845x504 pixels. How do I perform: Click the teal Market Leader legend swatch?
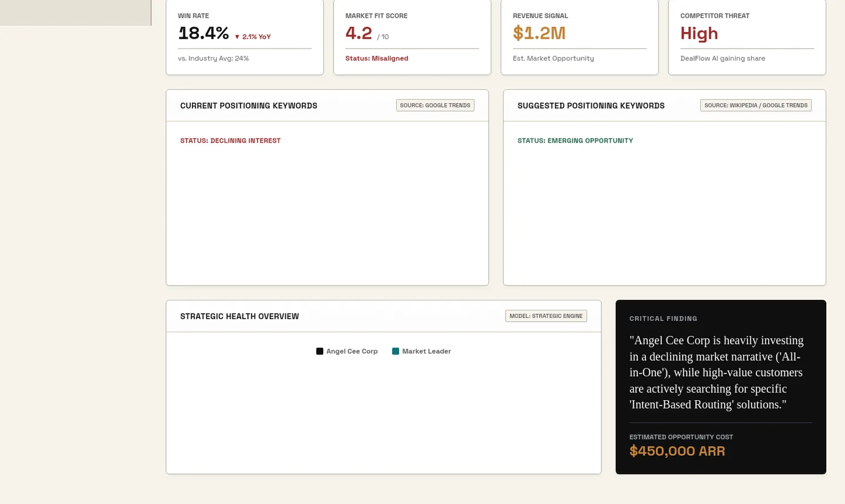click(x=396, y=351)
